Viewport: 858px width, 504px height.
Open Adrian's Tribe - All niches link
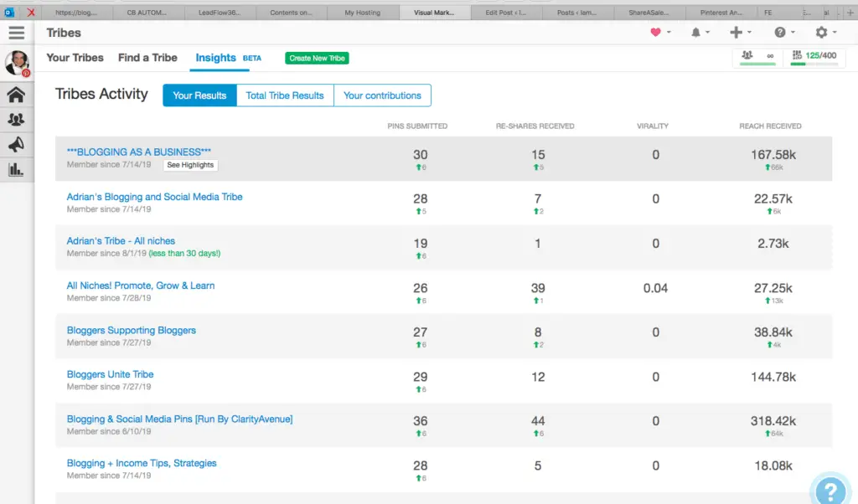121,241
